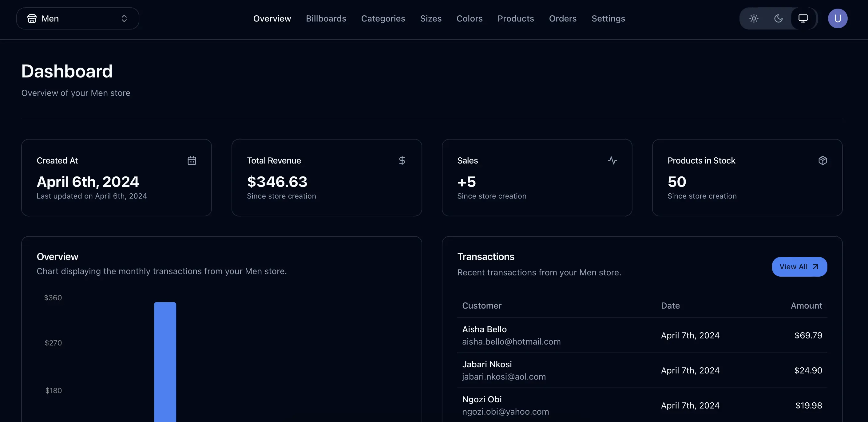Click the $24.90 amount

[808, 370]
